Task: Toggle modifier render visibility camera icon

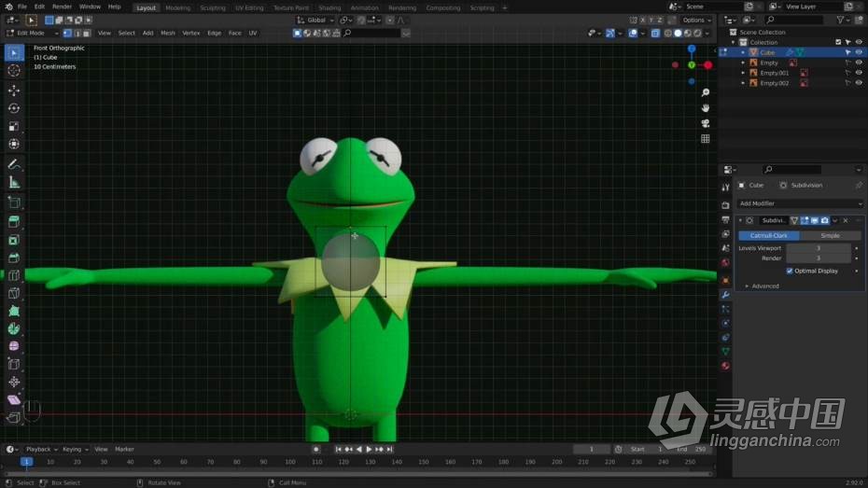Action: click(825, 221)
